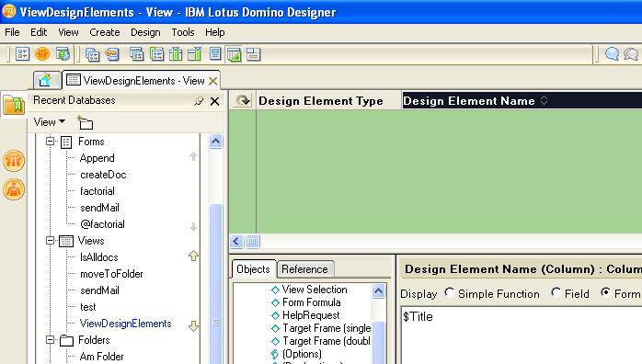The width and height of the screenshot is (642, 364).
Task: Click the yellow up arrow beside lsAlldocs
Action: click(x=193, y=256)
